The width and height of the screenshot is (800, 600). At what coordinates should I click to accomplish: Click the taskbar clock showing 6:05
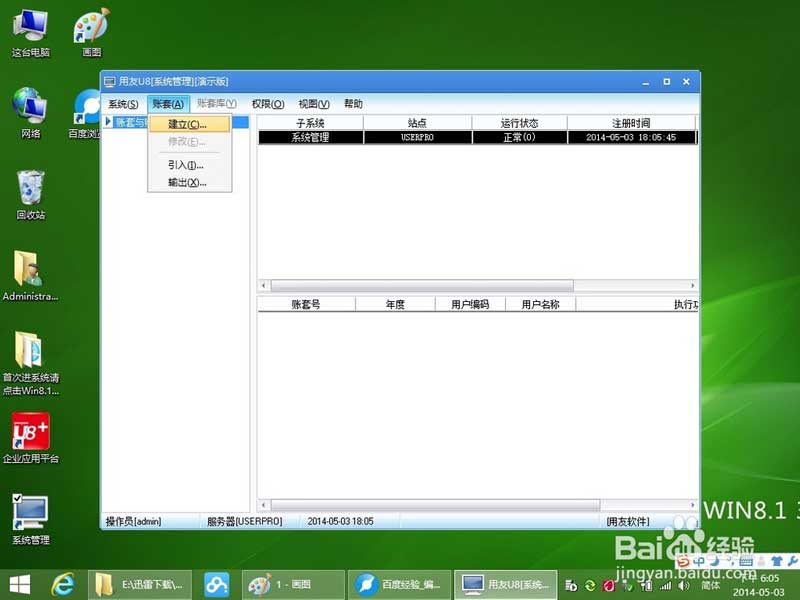759,585
